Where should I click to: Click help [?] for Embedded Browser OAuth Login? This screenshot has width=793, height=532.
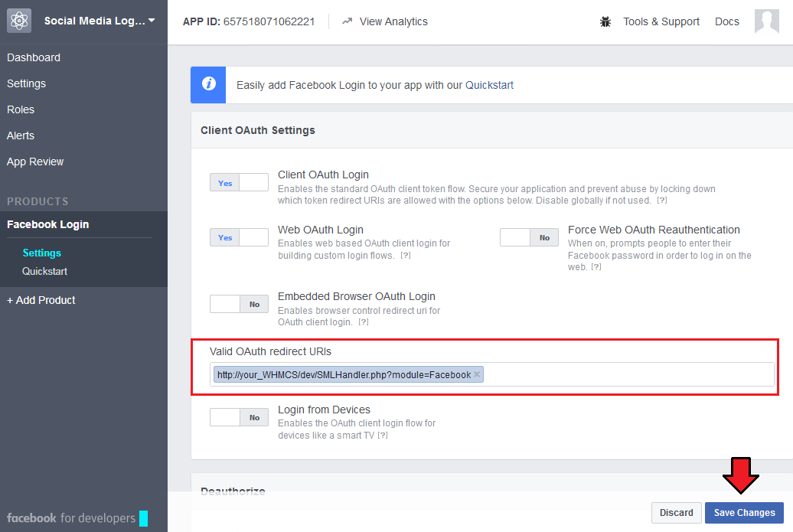click(364, 322)
